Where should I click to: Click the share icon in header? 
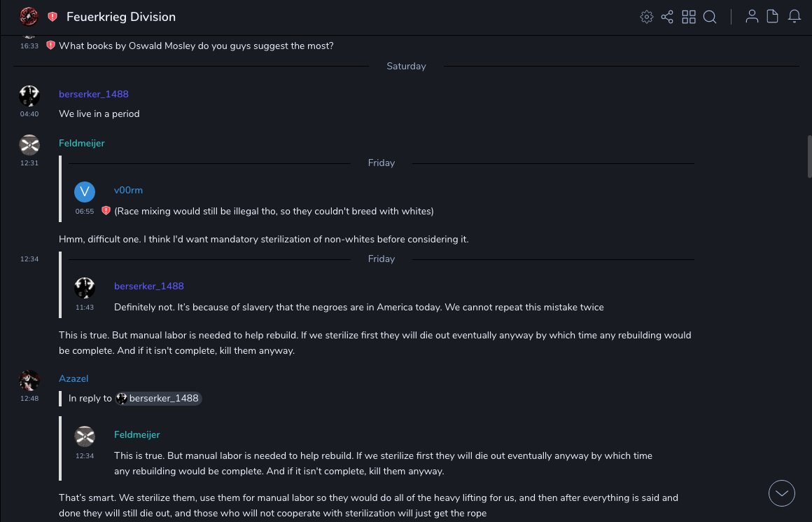point(667,17)
